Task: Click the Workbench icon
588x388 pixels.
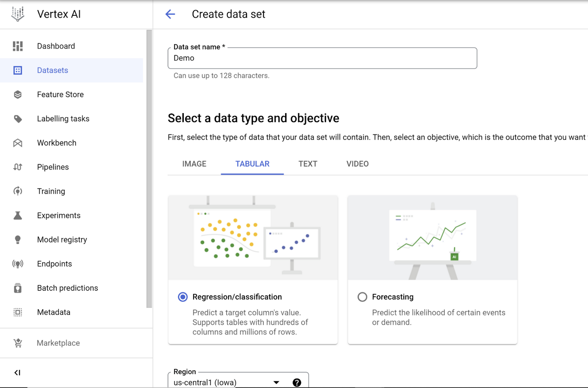Action: pos(18,143)
